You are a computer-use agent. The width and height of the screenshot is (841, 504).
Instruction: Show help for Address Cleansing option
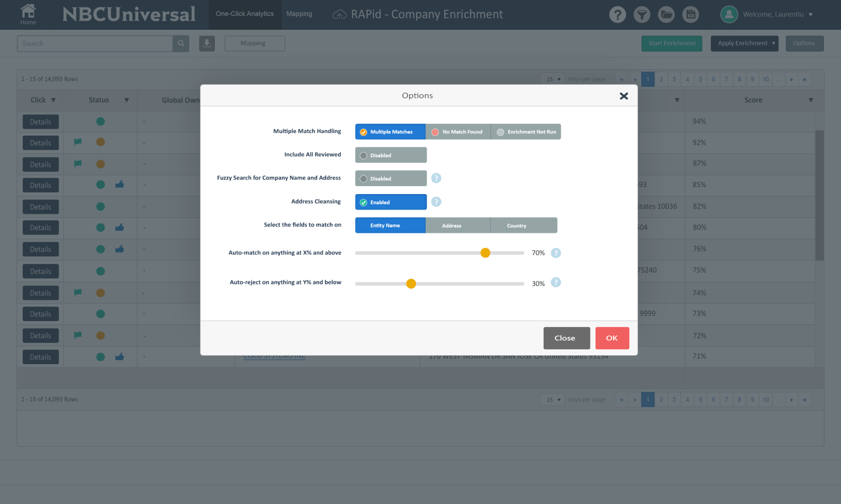pyautogui.click(x=436, y=201)
